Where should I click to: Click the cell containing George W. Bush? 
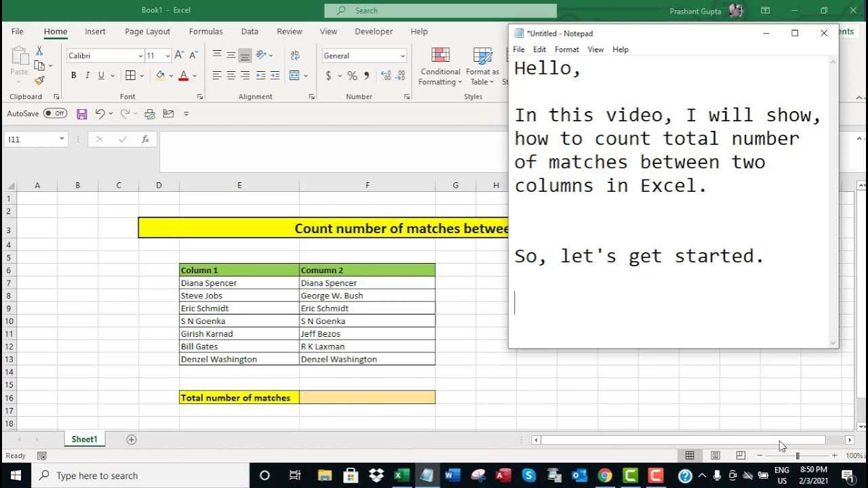tap(367, 296)
